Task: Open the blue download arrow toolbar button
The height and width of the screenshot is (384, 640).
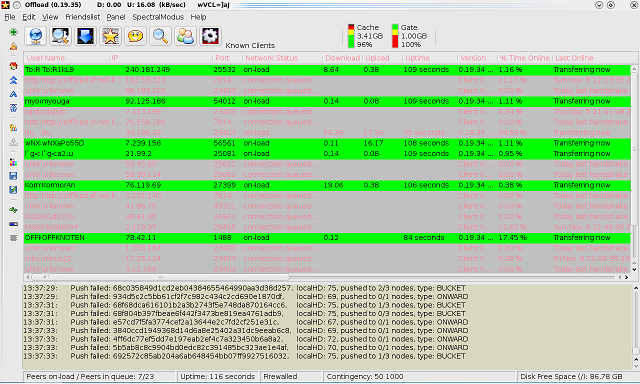Action: click(x=85, y=36)
